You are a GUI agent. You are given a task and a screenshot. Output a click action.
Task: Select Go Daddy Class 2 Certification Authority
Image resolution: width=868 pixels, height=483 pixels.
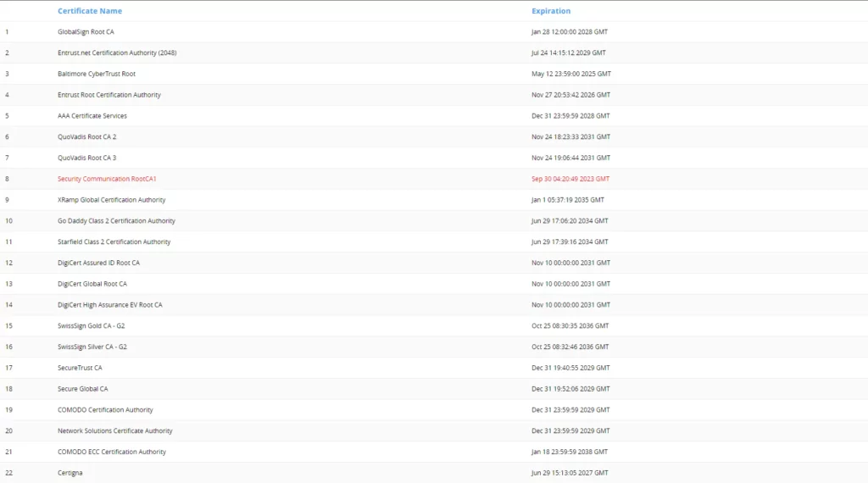pyautogui.click(x=116, y=221)
